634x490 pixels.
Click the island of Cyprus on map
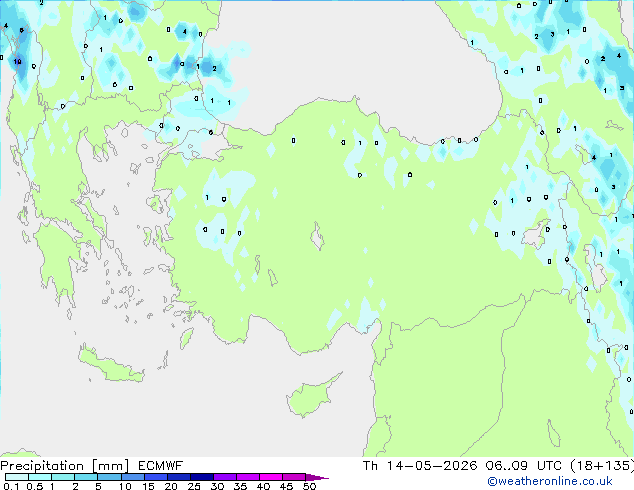pos(312,396)
